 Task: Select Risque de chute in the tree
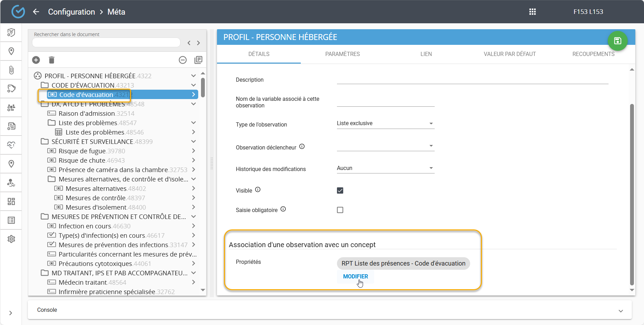82,161
